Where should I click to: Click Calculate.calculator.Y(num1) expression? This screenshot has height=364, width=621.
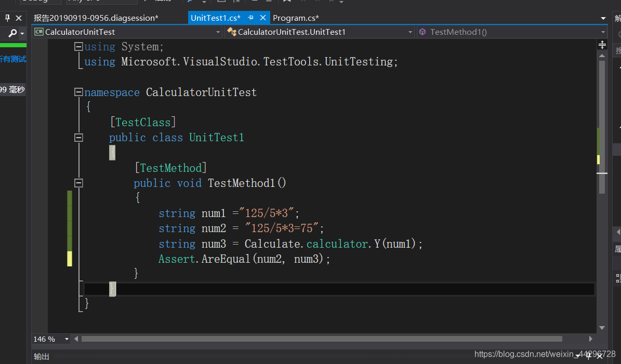pos(331,244)
